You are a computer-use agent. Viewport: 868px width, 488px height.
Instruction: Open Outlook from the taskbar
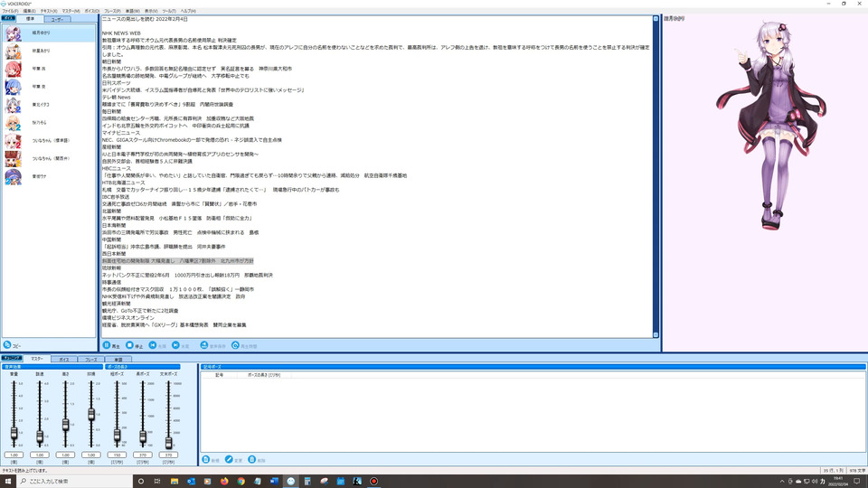pyautogui.click(x=191, y=481)
